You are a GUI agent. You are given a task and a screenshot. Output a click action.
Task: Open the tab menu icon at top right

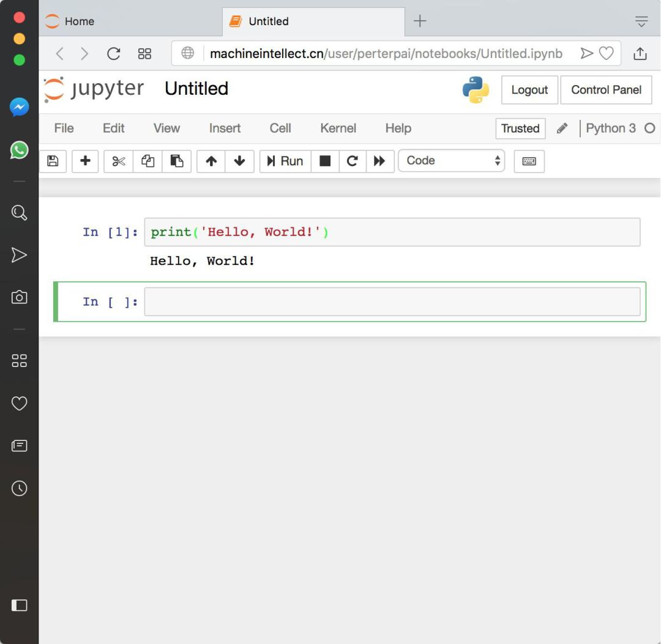tap(641, 21)
